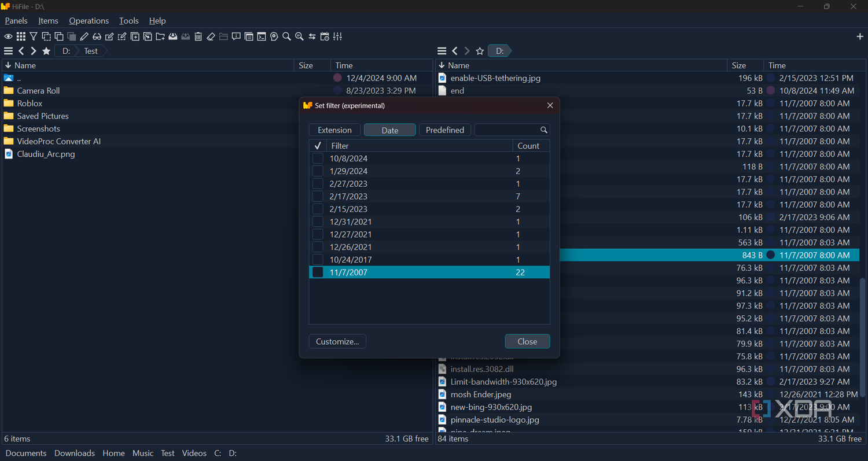Close the Set filter dialog using Close button
The height and width of the screenshot is (461, 868).
tap(527, 341)
